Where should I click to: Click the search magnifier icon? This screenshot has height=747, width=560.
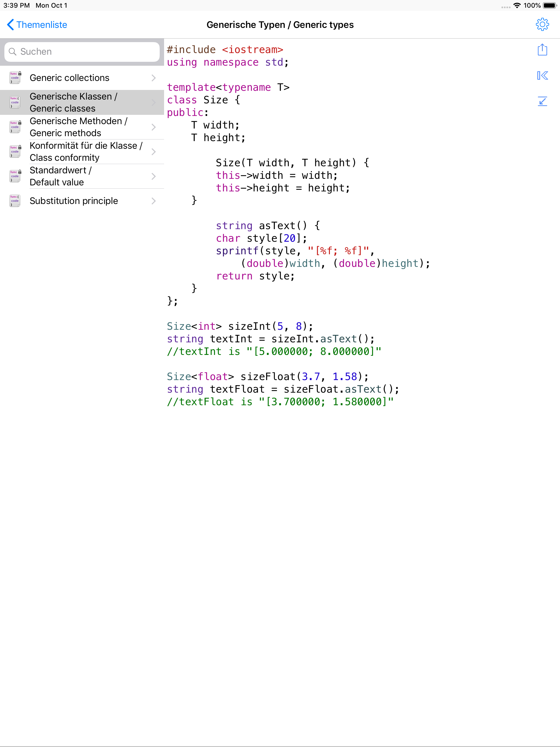tap(13, 52)
